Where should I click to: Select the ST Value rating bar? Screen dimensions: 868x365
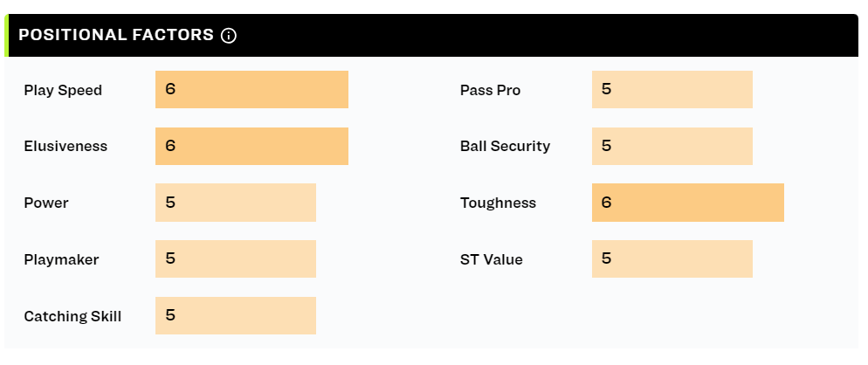click(672, 258)
